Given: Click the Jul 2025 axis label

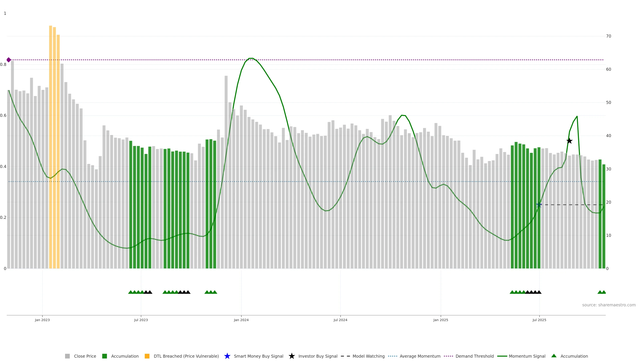Looking at the screenshot, I should pos(539,320).
